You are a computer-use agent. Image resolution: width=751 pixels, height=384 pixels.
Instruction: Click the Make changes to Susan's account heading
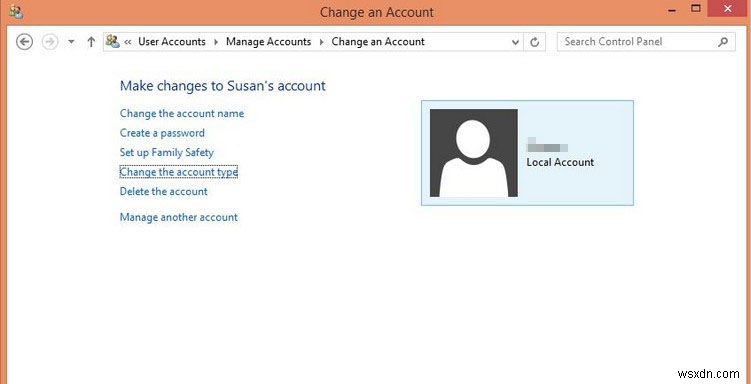[x=223, y=86]
